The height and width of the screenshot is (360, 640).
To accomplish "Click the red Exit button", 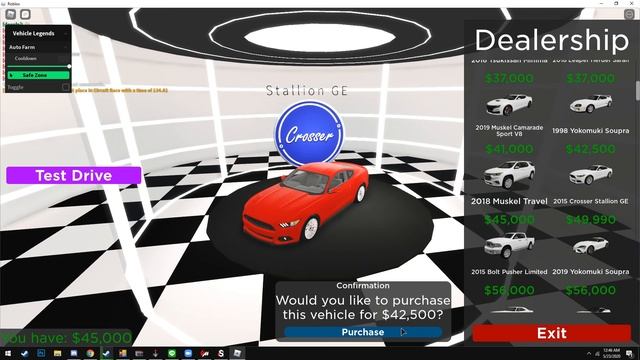I will (551, 333).
